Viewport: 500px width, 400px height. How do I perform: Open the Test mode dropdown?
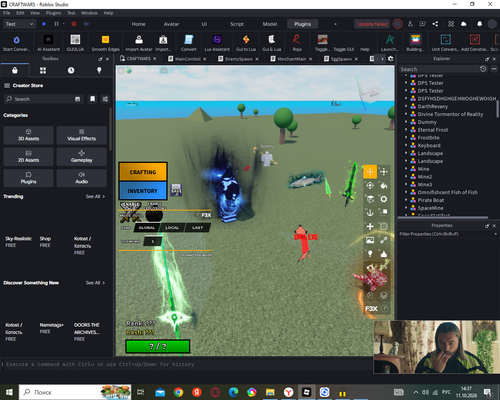[x=19, y=24]
